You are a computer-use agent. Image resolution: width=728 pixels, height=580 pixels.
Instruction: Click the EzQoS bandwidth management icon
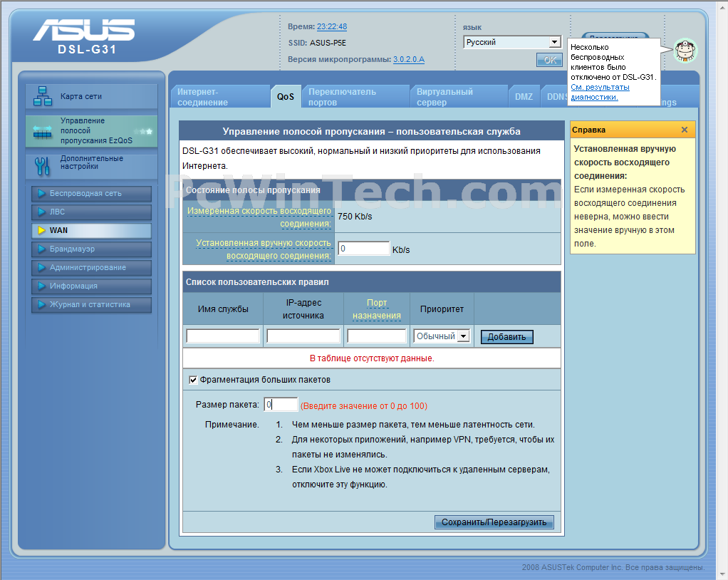coord(43,131)
